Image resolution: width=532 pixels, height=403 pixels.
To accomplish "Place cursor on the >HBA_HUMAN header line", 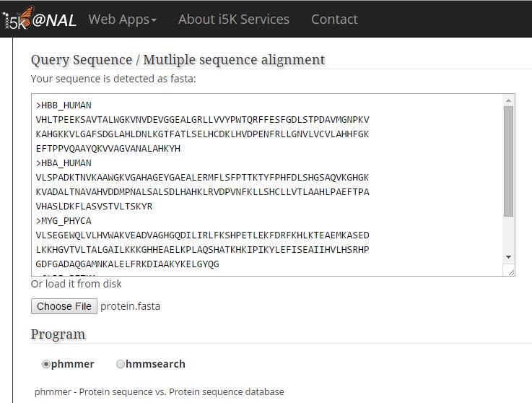I will [64, 163].
